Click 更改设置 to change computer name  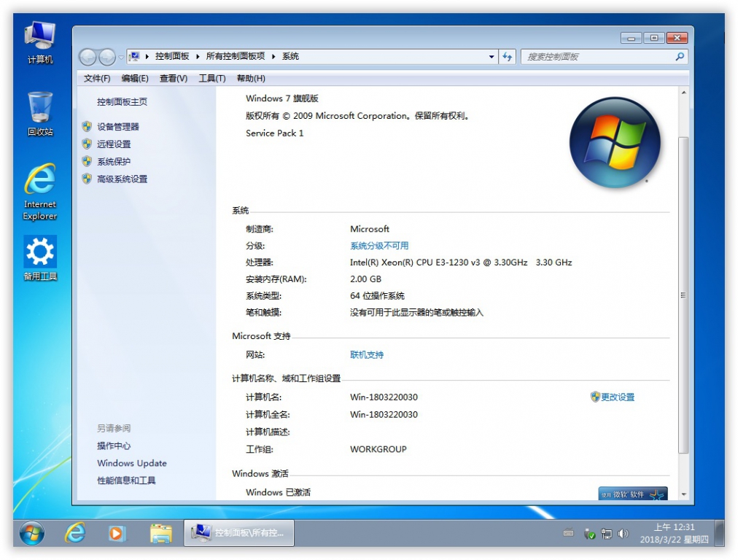[x=618, y=397]
